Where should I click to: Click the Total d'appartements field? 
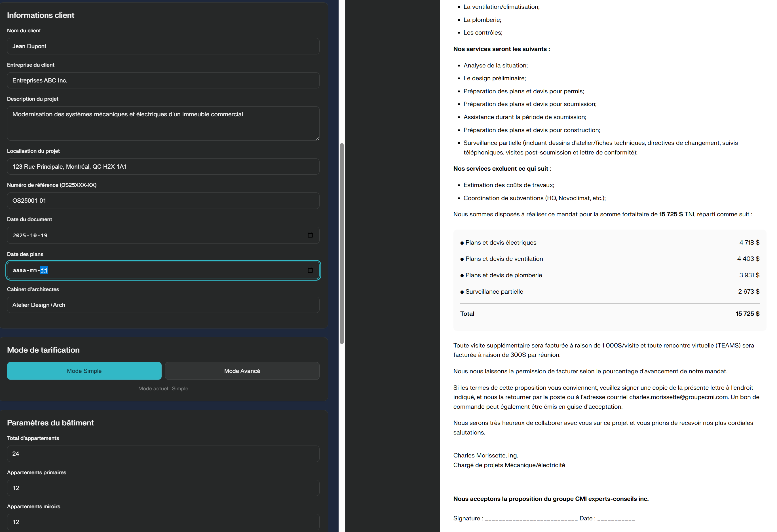point(163,454)
